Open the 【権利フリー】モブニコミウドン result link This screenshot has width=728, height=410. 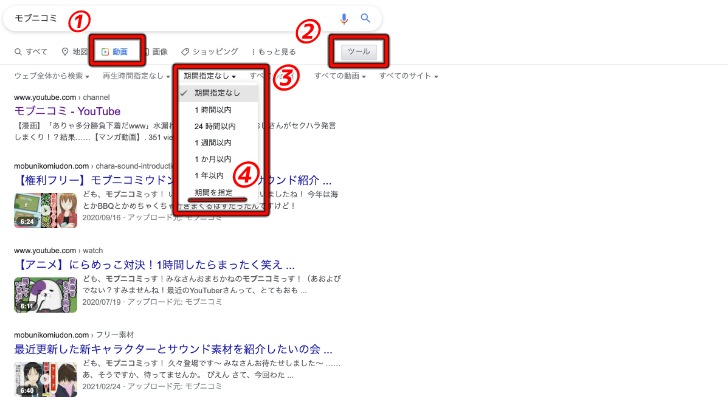[173, 180]
